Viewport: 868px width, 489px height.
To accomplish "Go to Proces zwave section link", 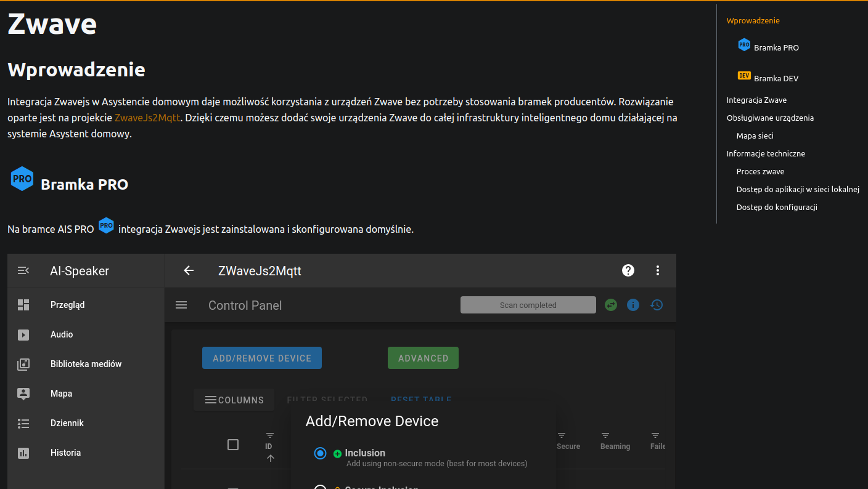I will [760, 171].
